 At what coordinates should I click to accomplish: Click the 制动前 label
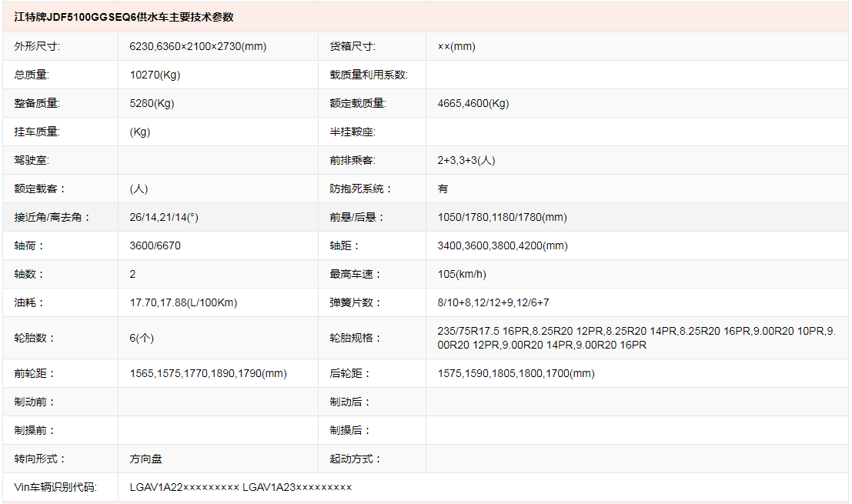click(34, 402)
